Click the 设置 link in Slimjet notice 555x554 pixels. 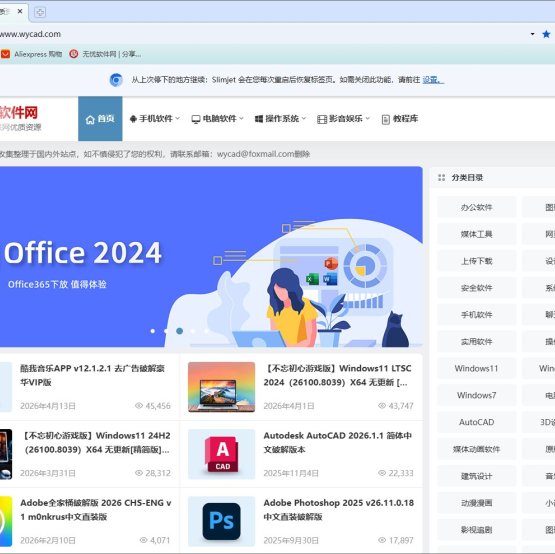click(432, 80)
